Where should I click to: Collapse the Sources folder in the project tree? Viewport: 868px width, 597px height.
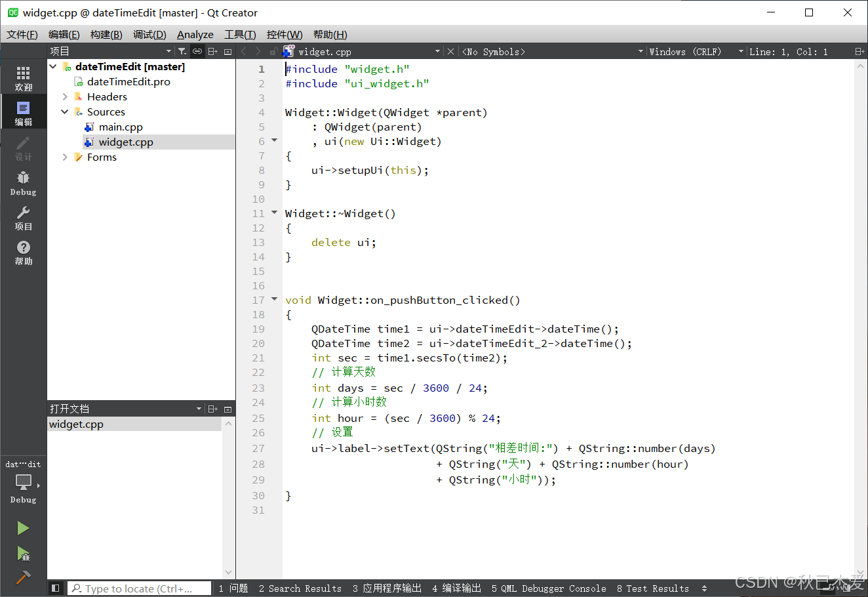(x=64, y=112)
